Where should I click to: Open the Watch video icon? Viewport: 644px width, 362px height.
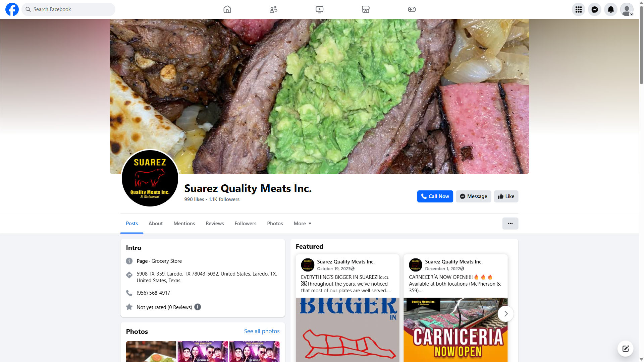320,9
